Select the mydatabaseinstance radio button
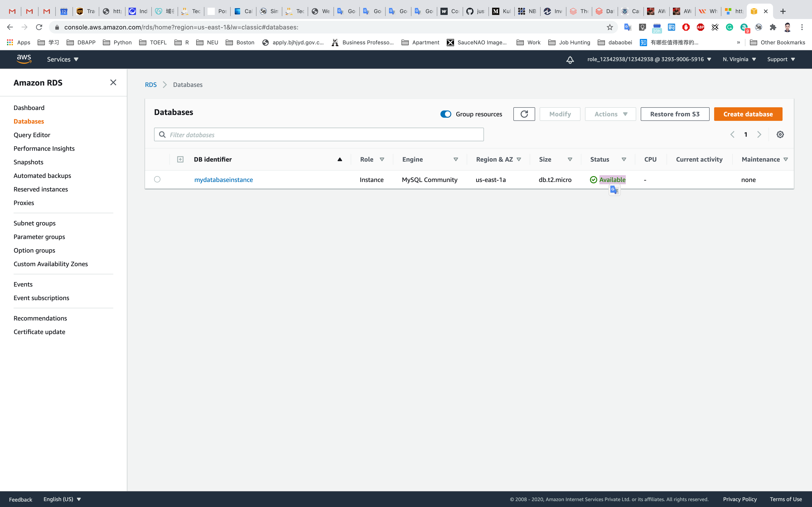The height and width of the screenshot is (507, 812). pyautogui.click(x=157, y=179)
